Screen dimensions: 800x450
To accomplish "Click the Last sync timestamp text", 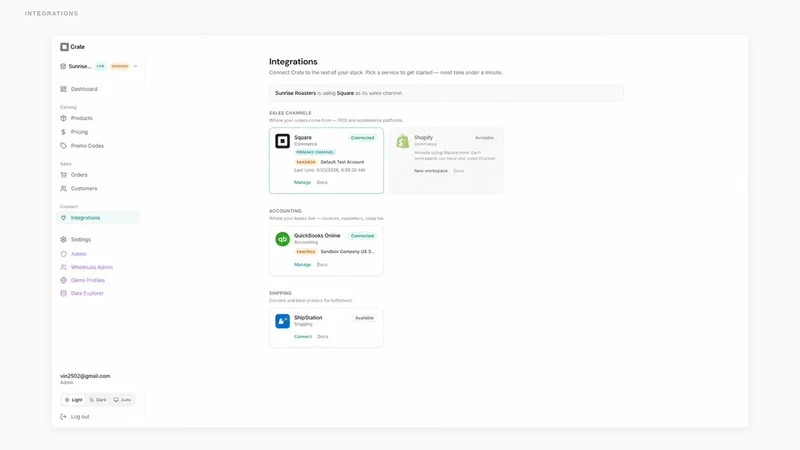I will [x=330, y=170].
